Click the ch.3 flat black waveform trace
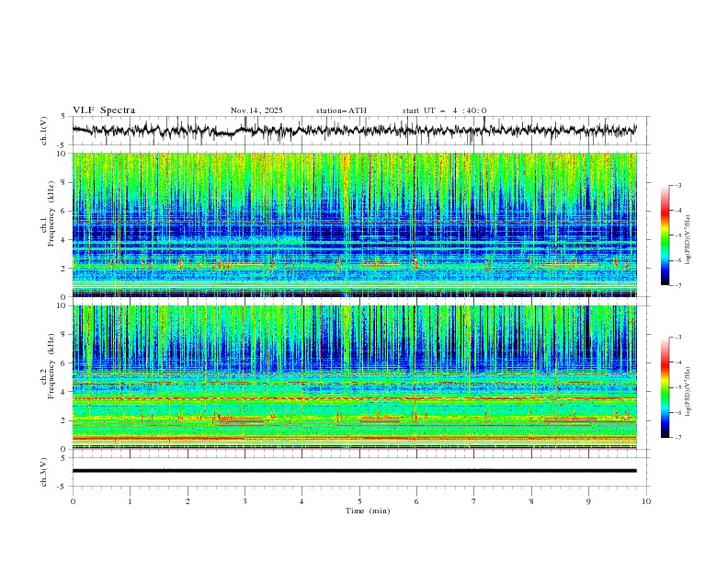This screenshot has height=563, width=728. pyautogui.click(x=354, y=471)
